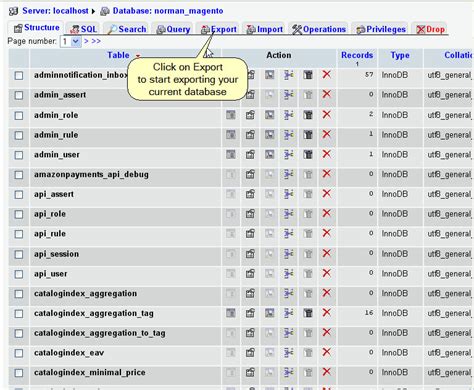The width and height of the screenshot is (474, 390).
Task: Open Structure icon for api_rule table
Action: 250,234
